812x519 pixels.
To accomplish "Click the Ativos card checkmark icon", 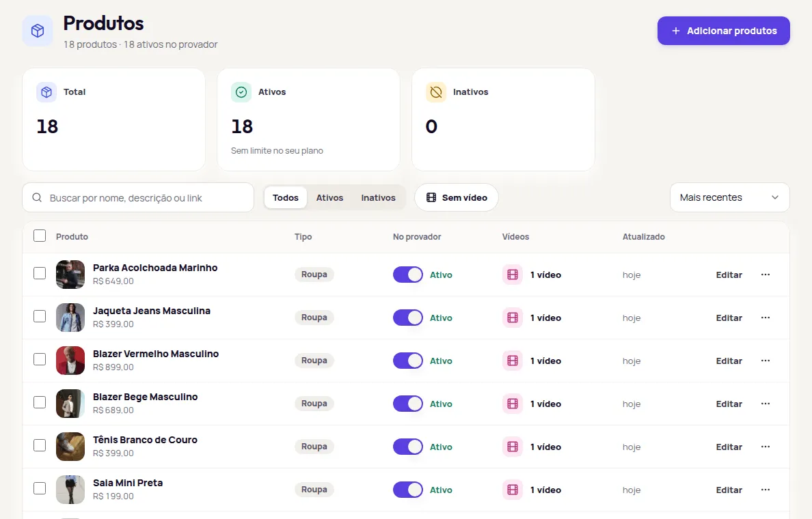I will (241, 92).
